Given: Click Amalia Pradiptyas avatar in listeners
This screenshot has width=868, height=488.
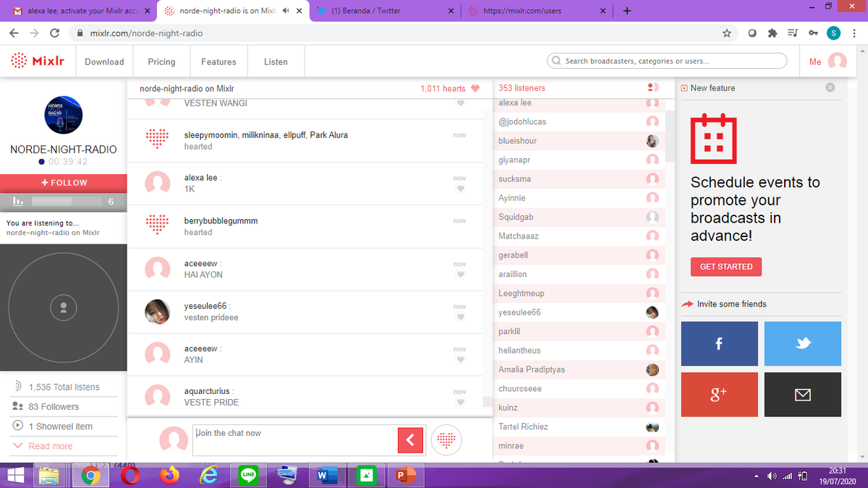Looking at the screenshot, I should point(652,369).
